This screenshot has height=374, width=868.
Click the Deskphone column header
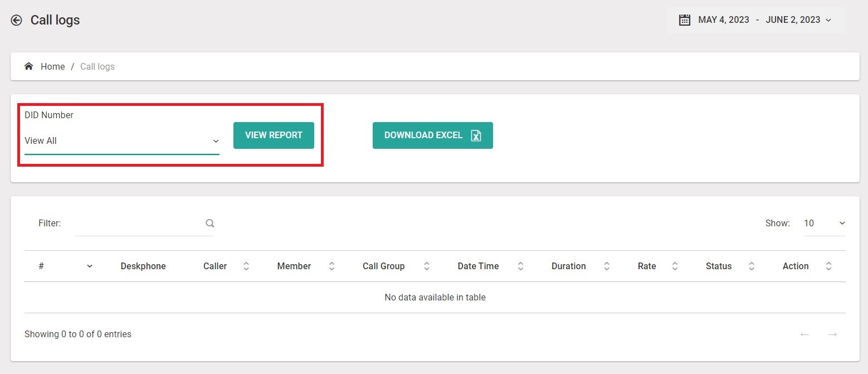coord(143,266)
